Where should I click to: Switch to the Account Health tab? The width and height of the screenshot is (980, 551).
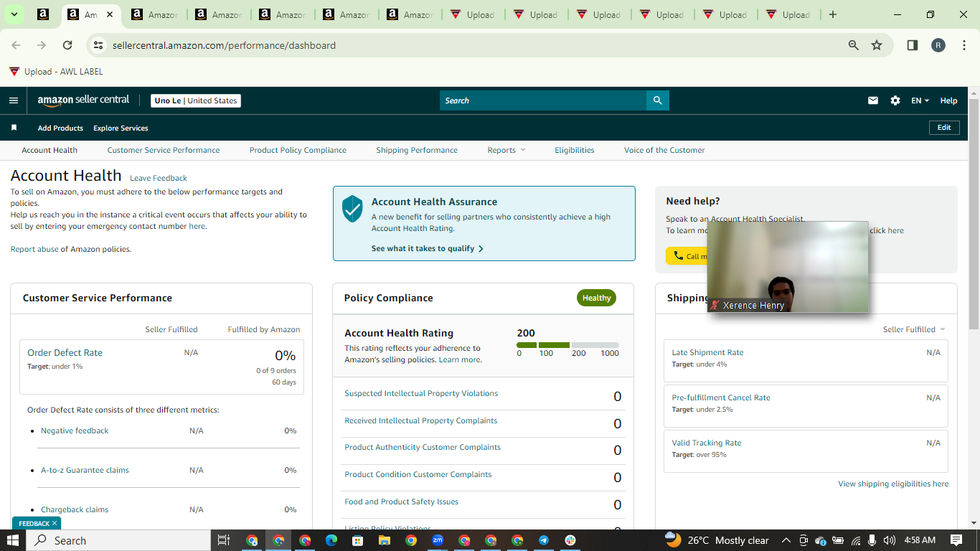click(x=50, y=150)
